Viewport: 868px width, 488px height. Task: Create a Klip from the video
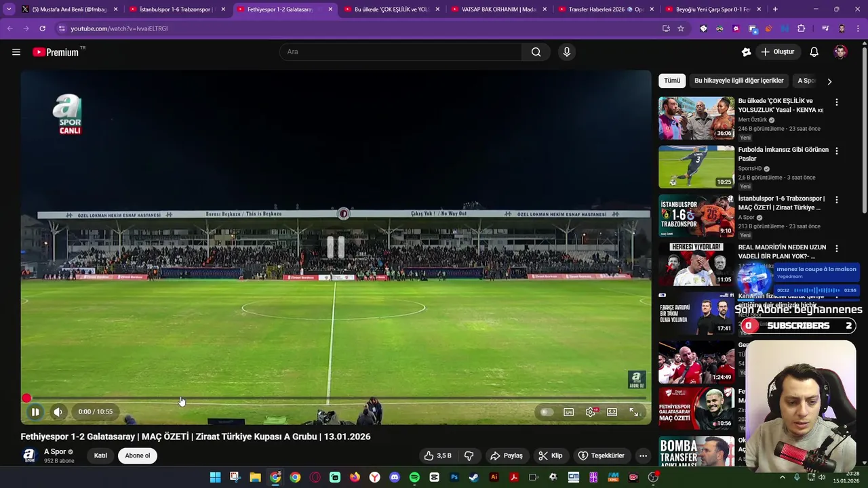(x=550, y=455)
